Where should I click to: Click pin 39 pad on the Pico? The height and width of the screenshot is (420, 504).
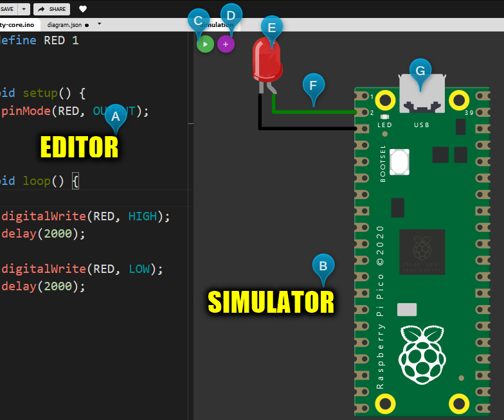point(482,112)
